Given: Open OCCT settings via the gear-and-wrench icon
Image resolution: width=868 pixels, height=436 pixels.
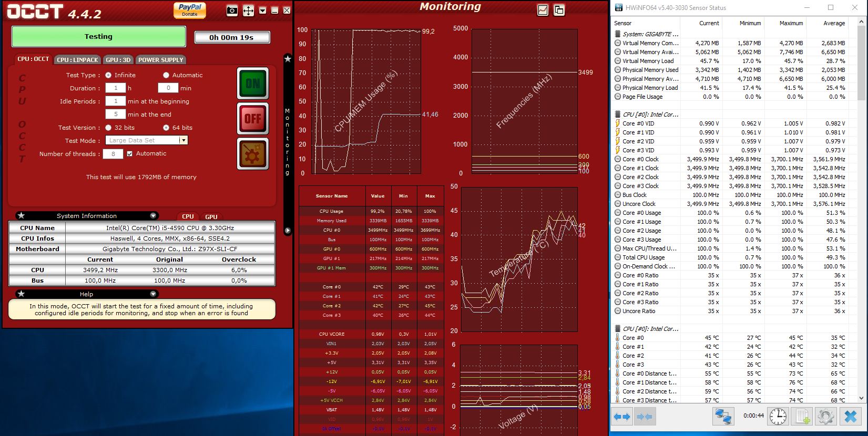Looking at the screenshot, I should pyautogui.click(x=253, y=154).
